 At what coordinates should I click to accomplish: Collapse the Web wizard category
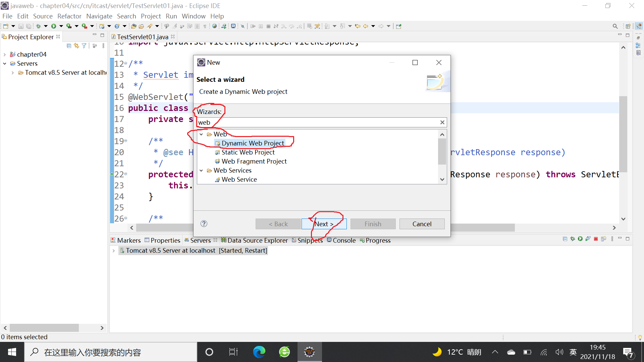tap(201, 134)
